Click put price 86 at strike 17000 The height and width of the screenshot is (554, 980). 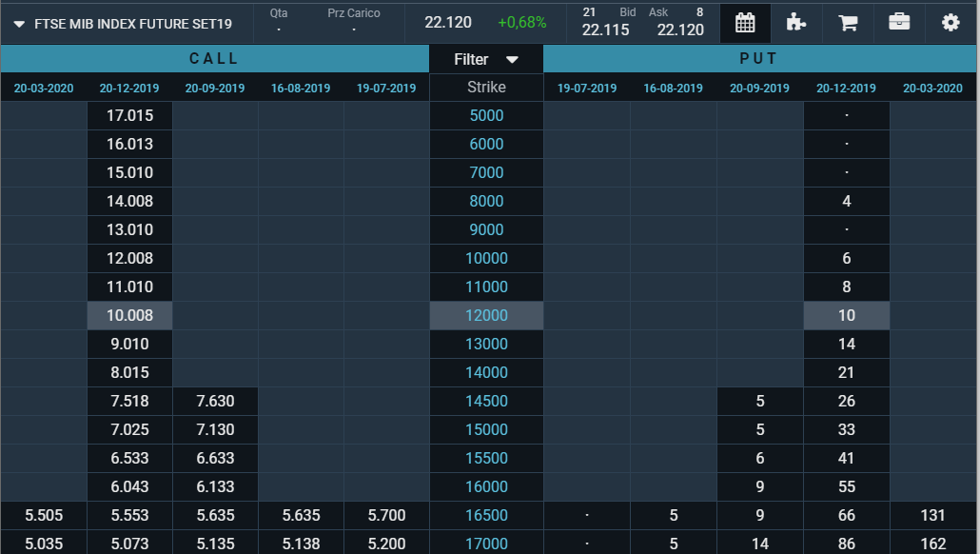coord(846,544)
